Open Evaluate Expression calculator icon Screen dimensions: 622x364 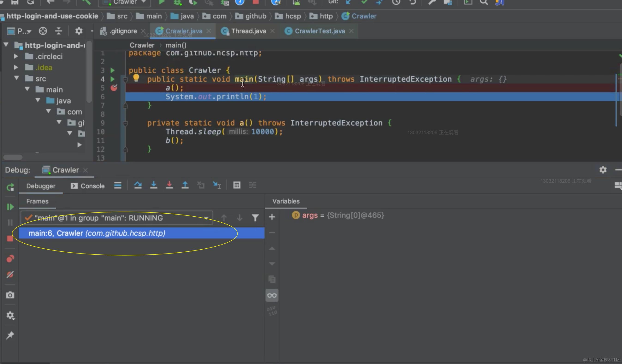(x=237, y=185)
